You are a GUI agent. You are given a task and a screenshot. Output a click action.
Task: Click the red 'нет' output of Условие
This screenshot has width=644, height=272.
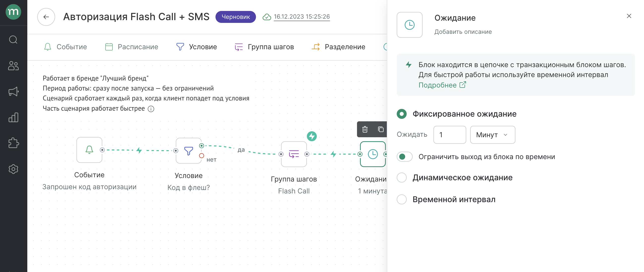click(202, 156)
